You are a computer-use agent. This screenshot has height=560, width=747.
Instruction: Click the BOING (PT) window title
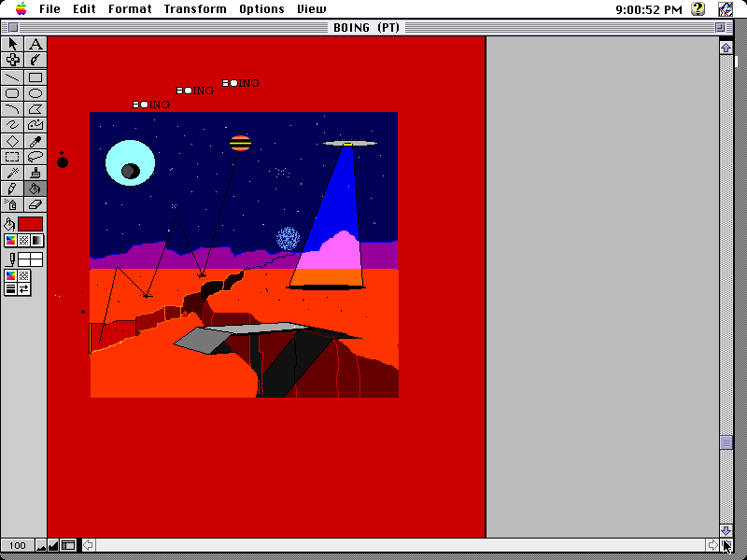click(x=366, y=28)
